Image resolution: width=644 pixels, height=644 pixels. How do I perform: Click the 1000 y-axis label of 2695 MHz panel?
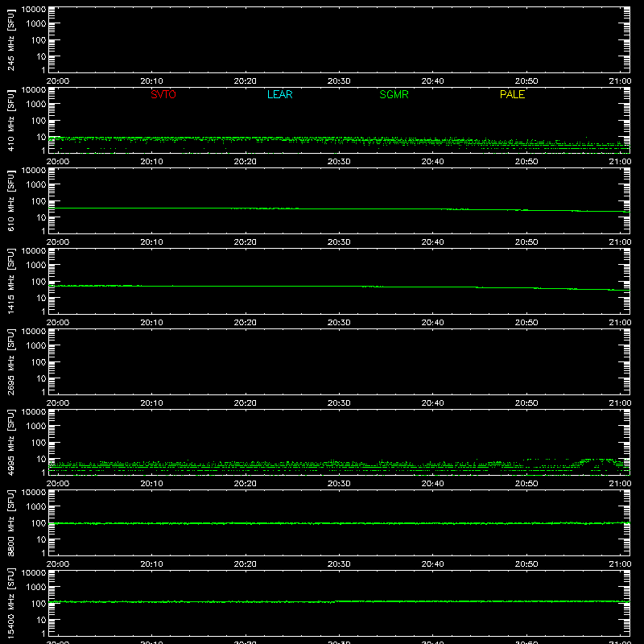(x=36, y=346)
